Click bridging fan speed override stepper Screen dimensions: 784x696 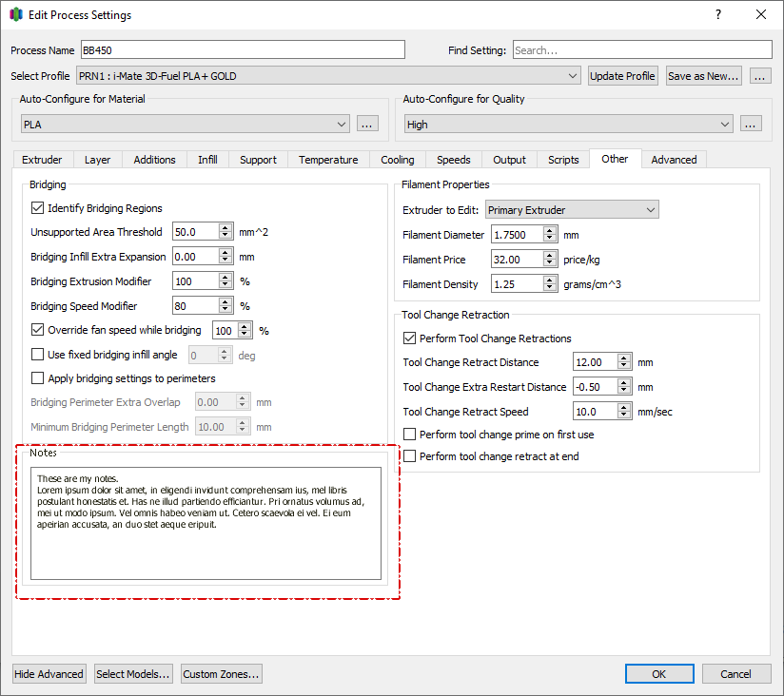244,330
